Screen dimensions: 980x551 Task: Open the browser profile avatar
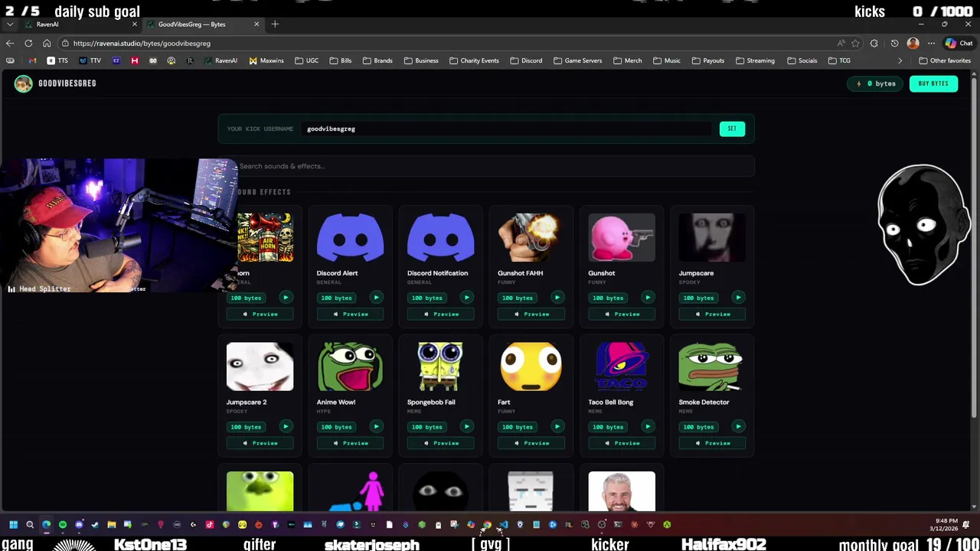913,44
